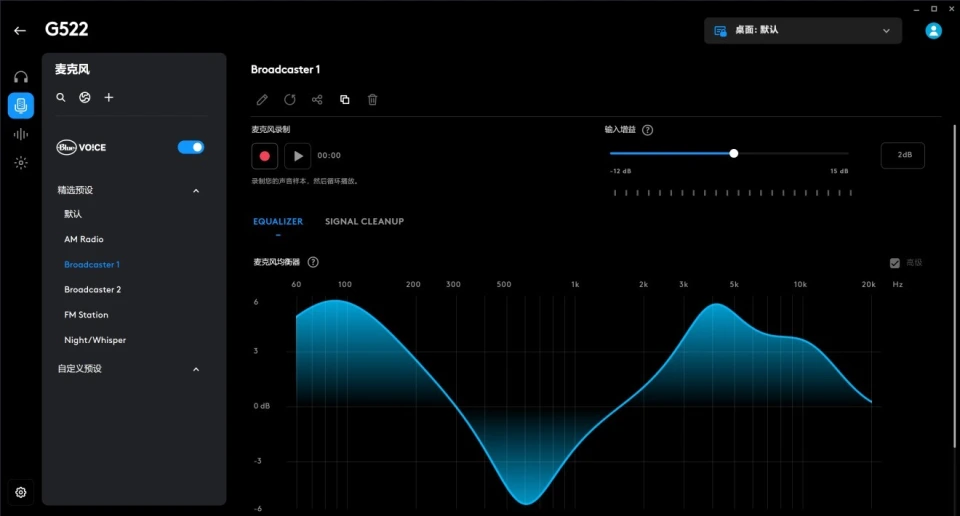Viewport: 960px width, 516px height.
Task: Click the search presets magnifier icon
Action: (61, 98)
